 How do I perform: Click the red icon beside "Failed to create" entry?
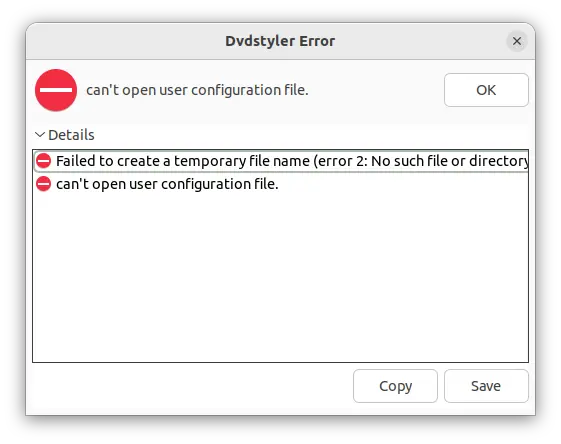pos(44,161)
